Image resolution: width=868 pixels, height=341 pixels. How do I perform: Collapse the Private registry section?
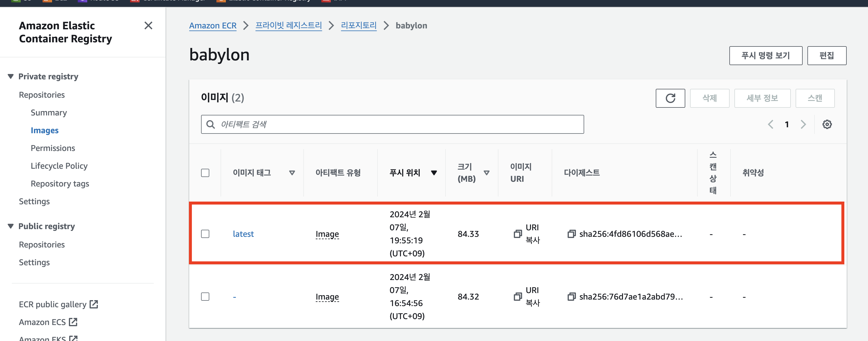coord(11,77)
